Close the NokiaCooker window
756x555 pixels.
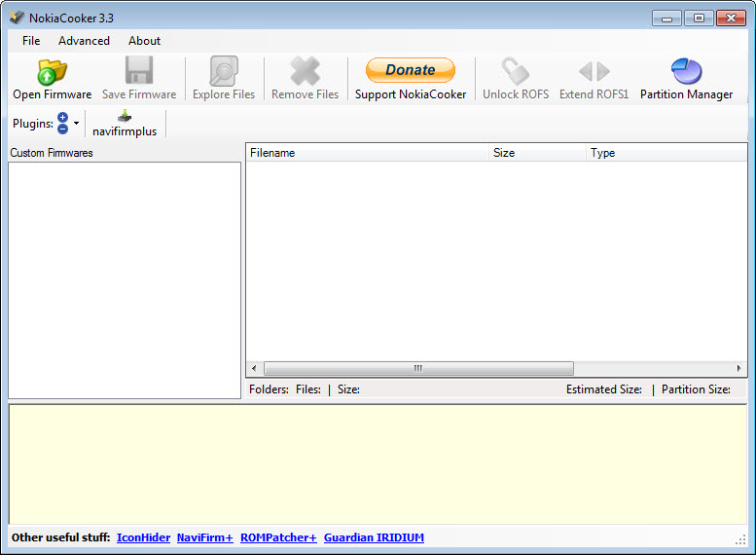click(x=731, y=18)
